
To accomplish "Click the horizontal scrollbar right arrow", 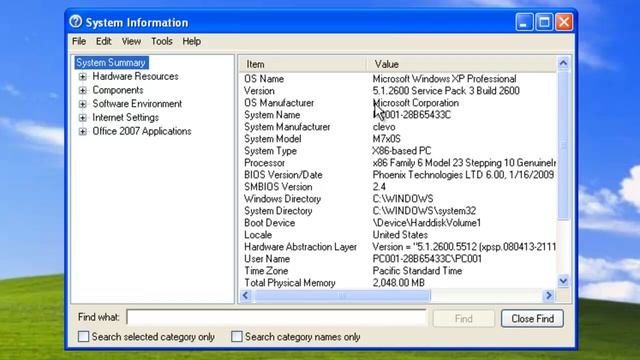I will click(x=549, y=295).
